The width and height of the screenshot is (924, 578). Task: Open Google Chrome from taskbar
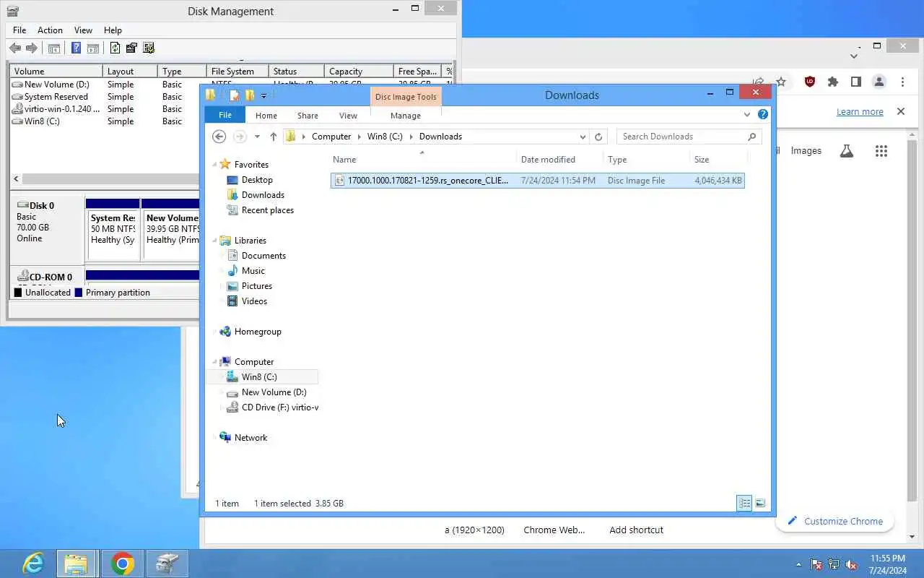[123, 564]
